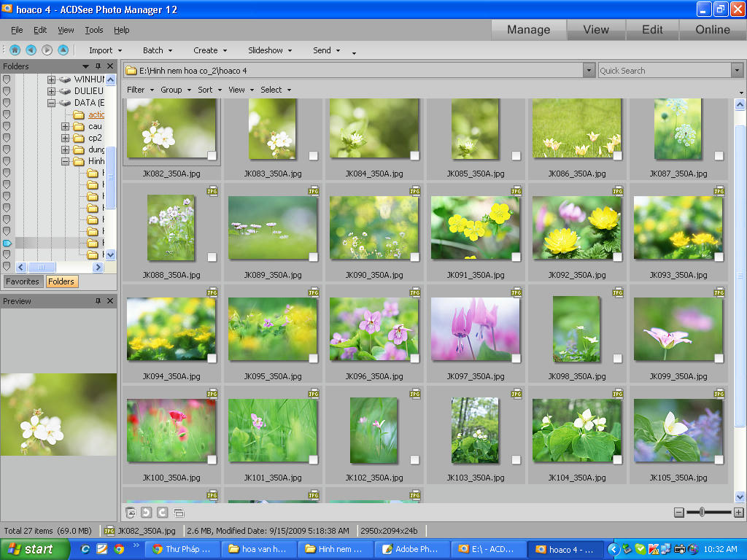The height and width of the screenshot is (560, 747).
Task: Tick the checkbox on JK102_350A.jpg thumbnail
Action: tap(414, 459)
